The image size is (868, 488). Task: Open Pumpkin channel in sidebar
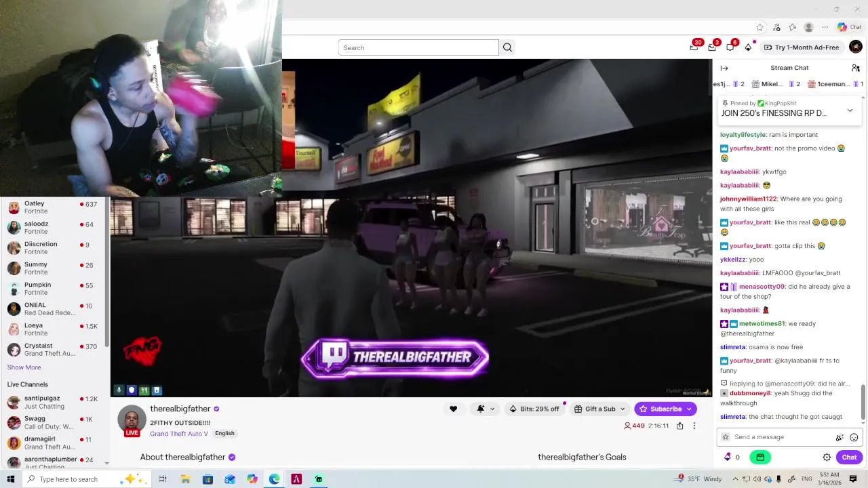click(54, 289)
